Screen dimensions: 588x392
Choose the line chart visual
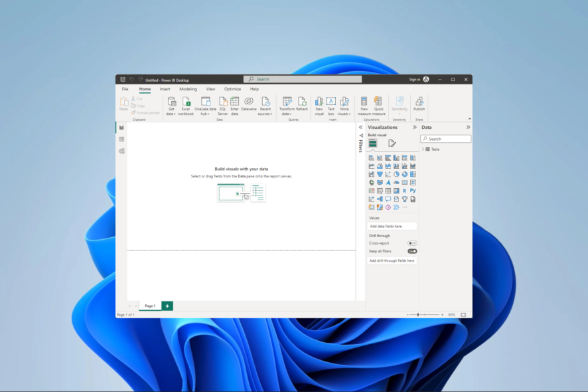click(371, 166)
